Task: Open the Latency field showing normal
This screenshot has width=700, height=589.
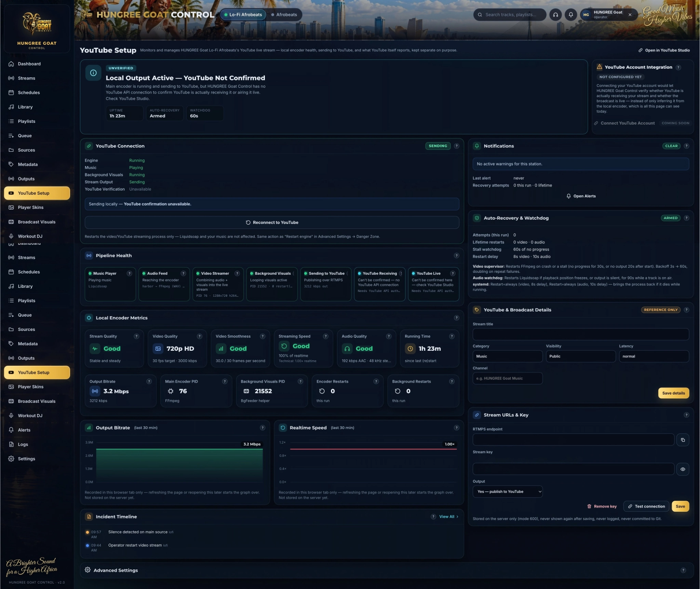Action: pos(654,356)
